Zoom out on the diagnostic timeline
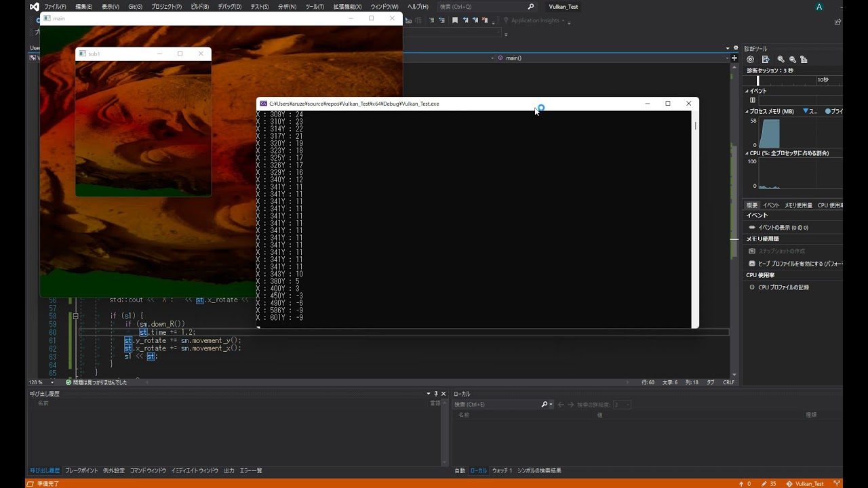Viewport: 868px width, 488px height. pyautogui.click(x=793, y=60)
